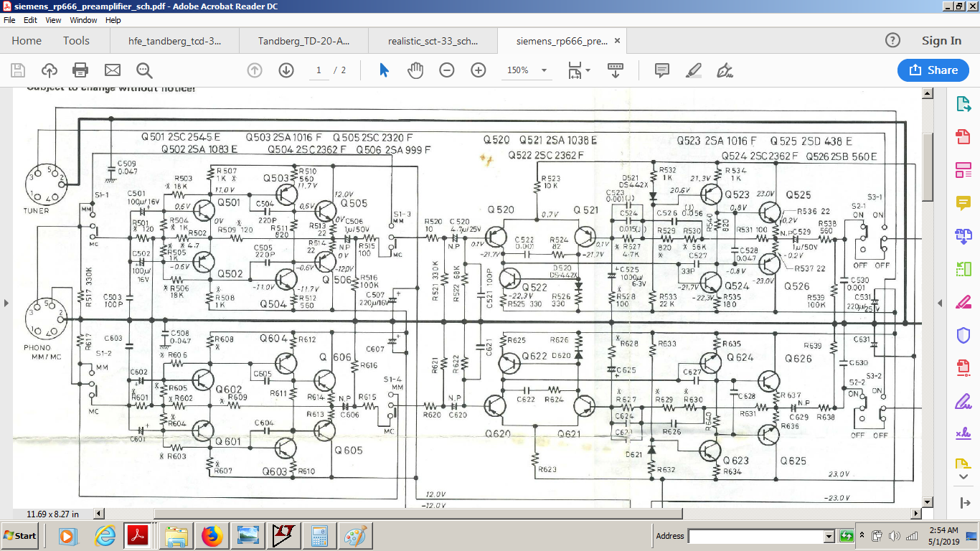Click the Save file icon
The image size is (980, 551).
(18, 70)
